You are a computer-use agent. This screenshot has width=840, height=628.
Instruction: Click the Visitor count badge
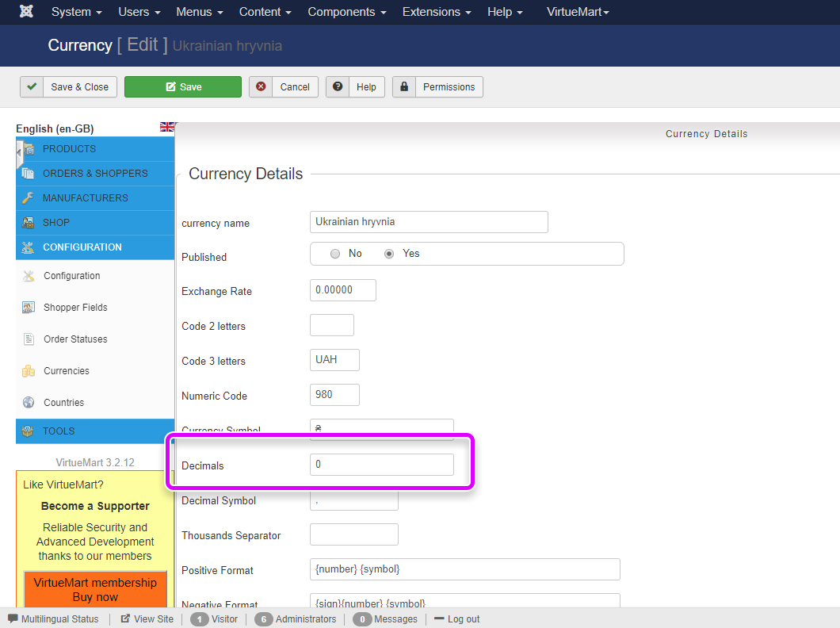pyautogui.click(x=199, y=619)
